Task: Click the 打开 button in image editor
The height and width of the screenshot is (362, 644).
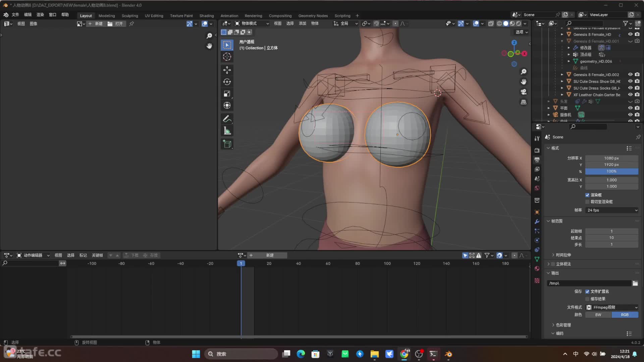Action: pos(116,24)
